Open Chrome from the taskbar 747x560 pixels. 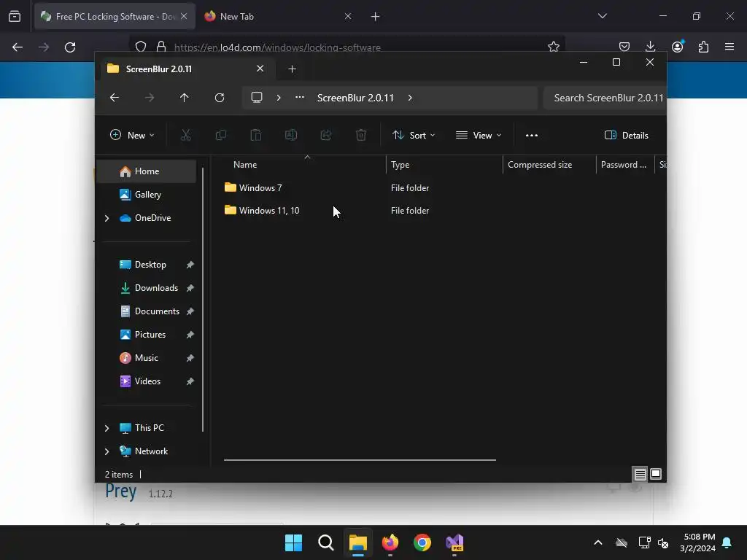point(422,542)
